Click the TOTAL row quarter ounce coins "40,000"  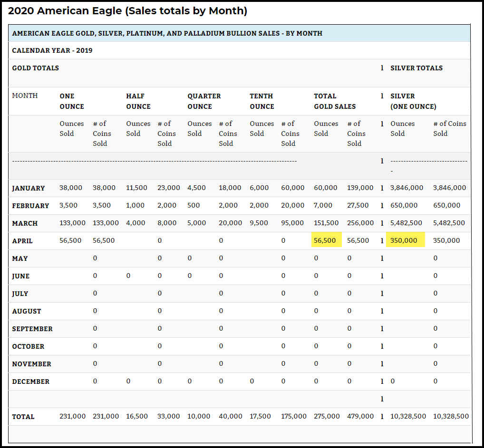point(231,416)
